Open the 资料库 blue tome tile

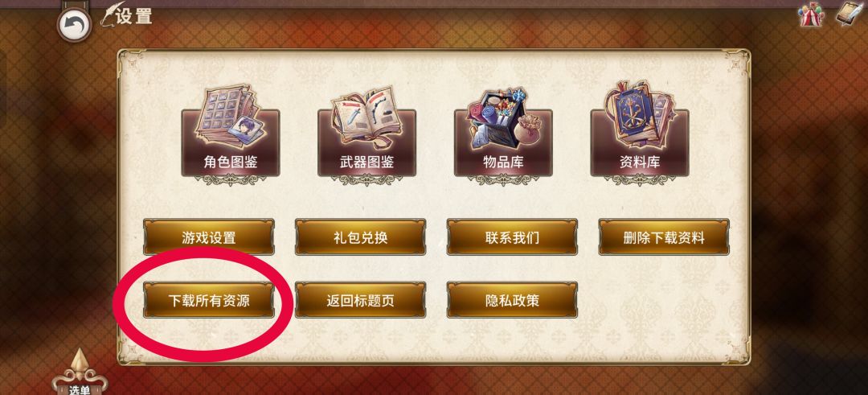point(640,133)
